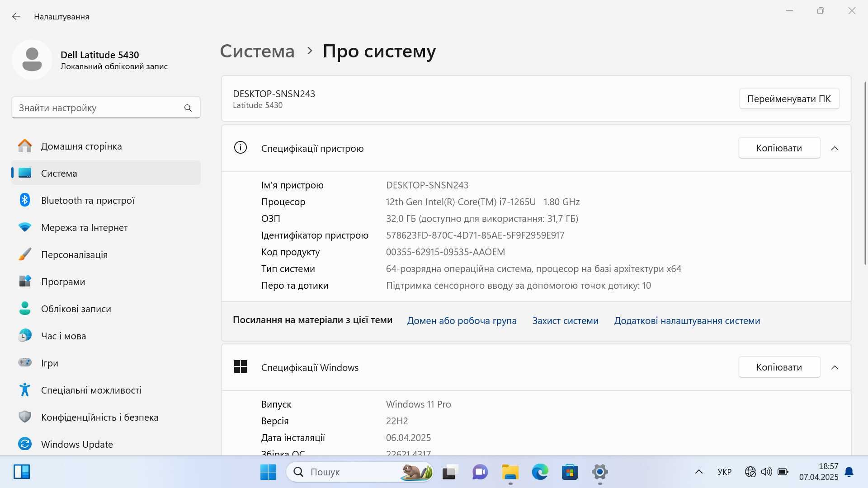Click the taskbar Пошук search box
Image resolution: width=868 pixels, height=488 pixels.
(x=359, y=472)
